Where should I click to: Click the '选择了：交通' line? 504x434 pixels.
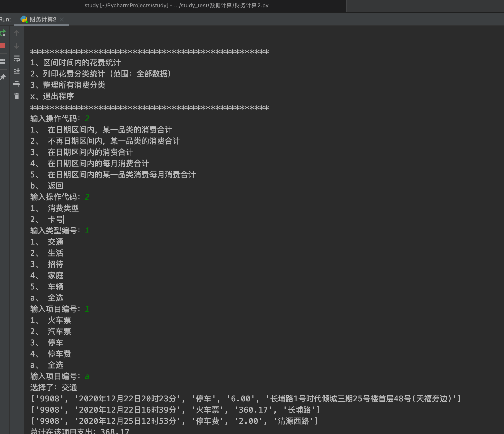click(53, 387)
